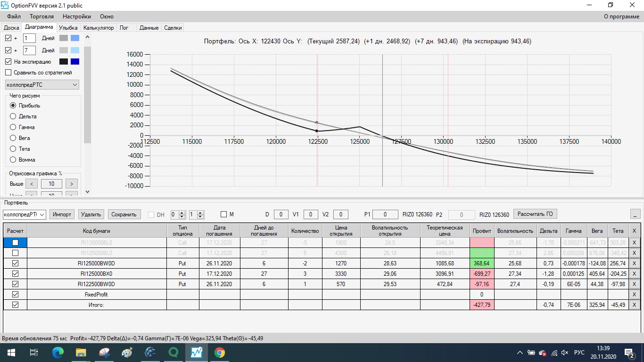
Task: Select the Гамма radio button
Action: tap(13, 127)
